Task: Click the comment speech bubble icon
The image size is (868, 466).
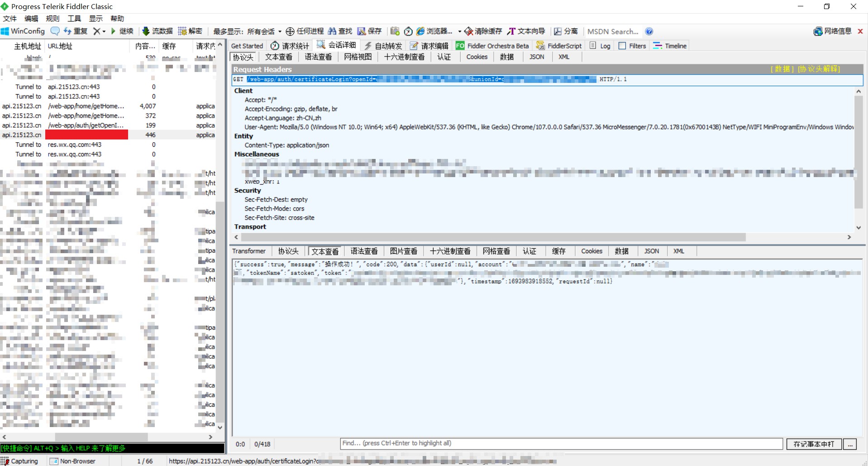Action: 55,31
